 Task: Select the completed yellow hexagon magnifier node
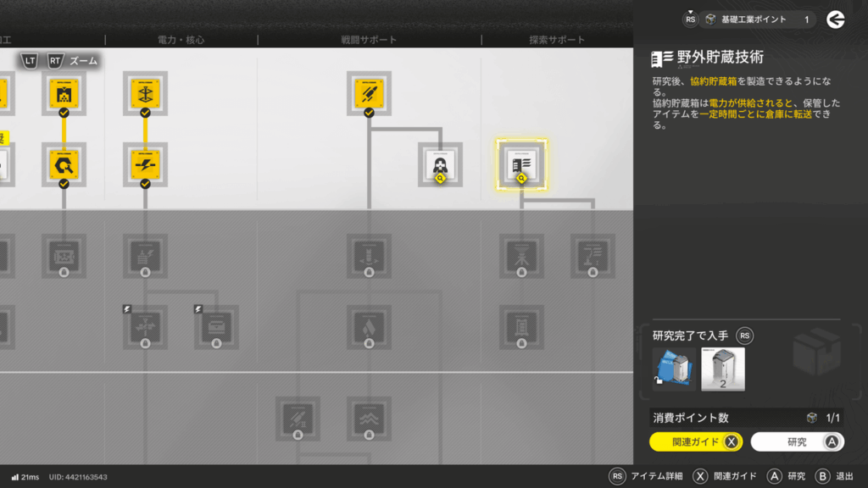tap(64, 164)
